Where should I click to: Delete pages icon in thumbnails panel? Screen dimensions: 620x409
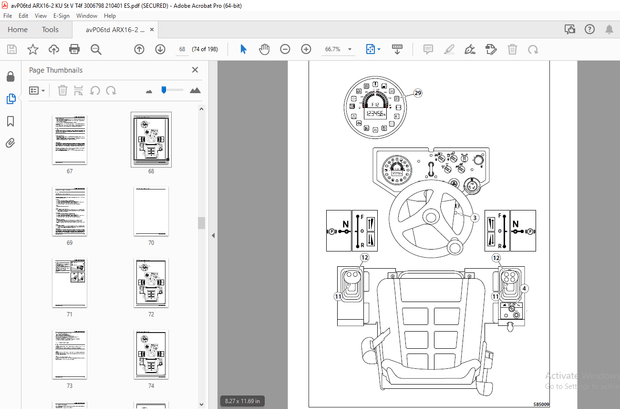pos(62,91)
